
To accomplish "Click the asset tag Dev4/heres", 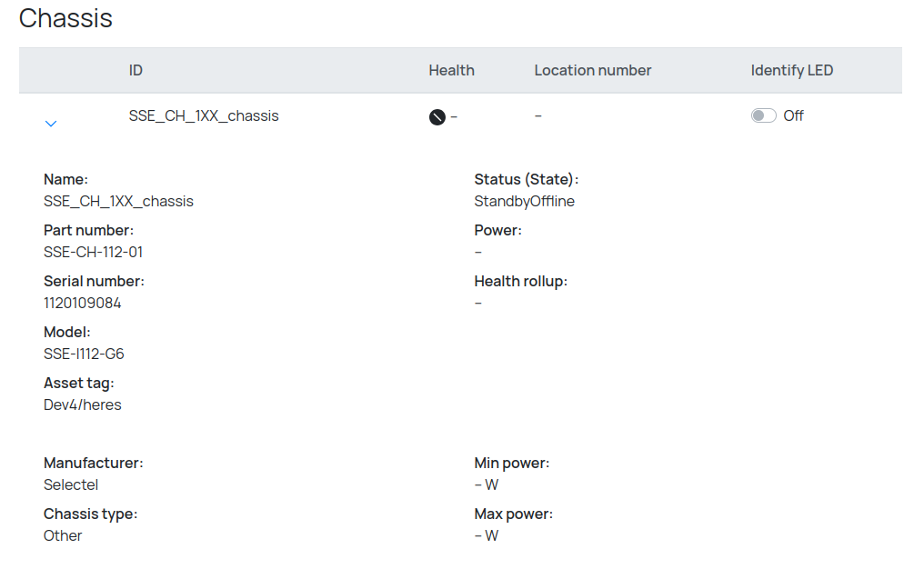I will coord(82,404).
